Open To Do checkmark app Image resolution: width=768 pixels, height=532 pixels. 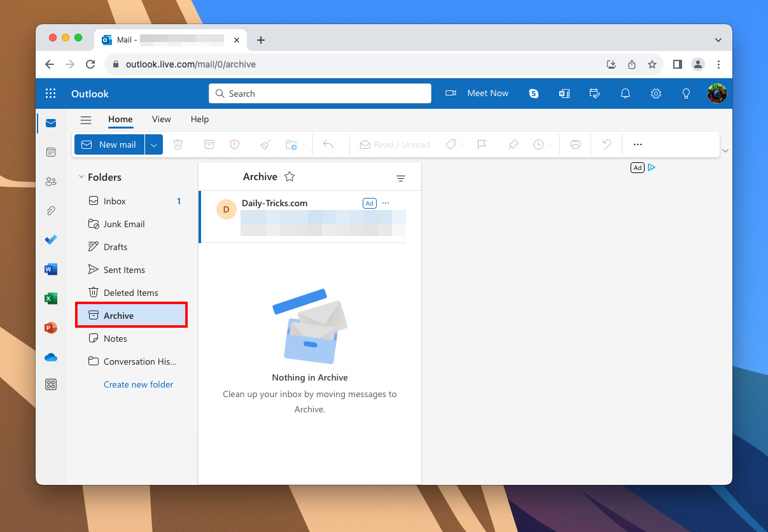pyautogui.click(x=51, y=240)
